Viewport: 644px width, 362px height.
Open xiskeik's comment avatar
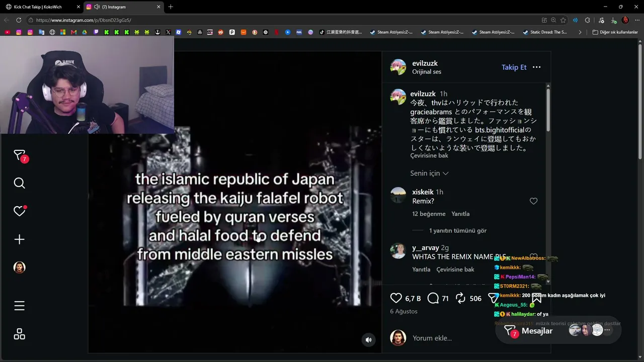[398, 195]
